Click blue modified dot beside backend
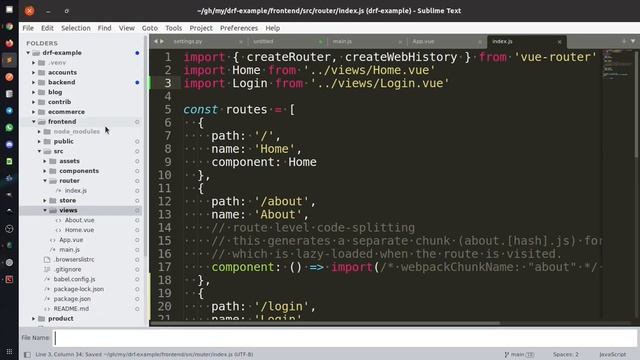This screenshot has width=640, height=360. point(137,82)
